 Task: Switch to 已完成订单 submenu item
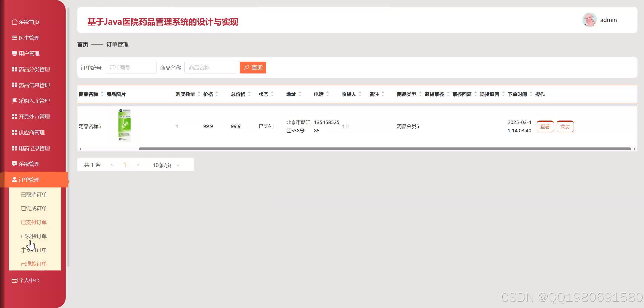tap(34, 208)
